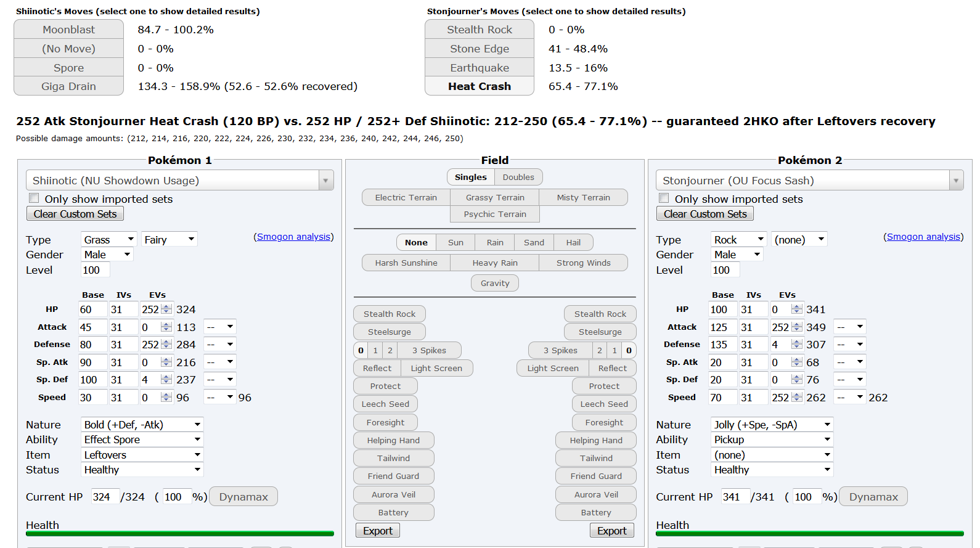This screenshot has width=980, height=548.
Task: Open Shiinotic set selection dropdown
Action: coord(180,181)
